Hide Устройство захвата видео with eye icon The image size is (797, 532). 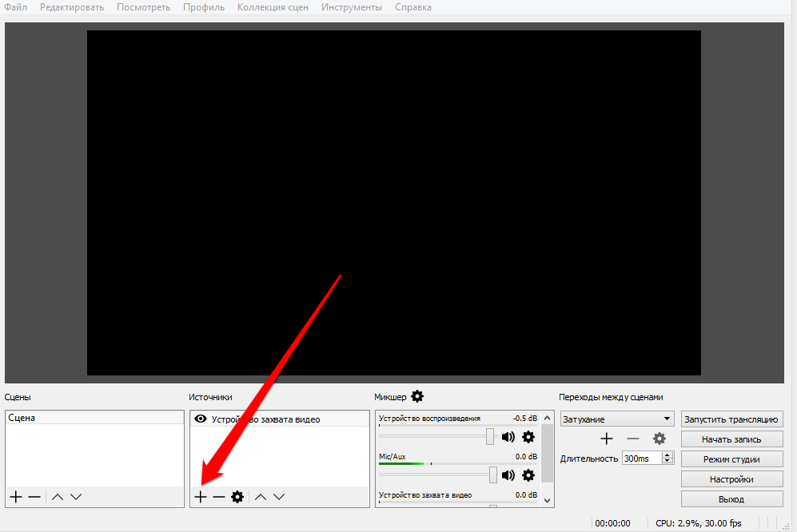point(201,419)
